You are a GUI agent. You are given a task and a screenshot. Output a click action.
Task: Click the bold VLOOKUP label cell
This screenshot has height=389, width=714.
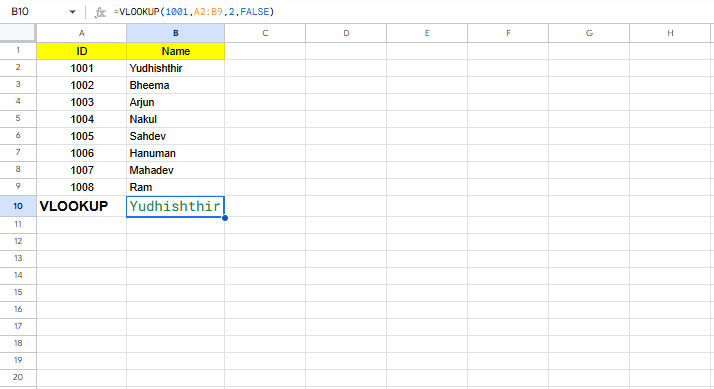pyautogui.click(x=82, y=206)
